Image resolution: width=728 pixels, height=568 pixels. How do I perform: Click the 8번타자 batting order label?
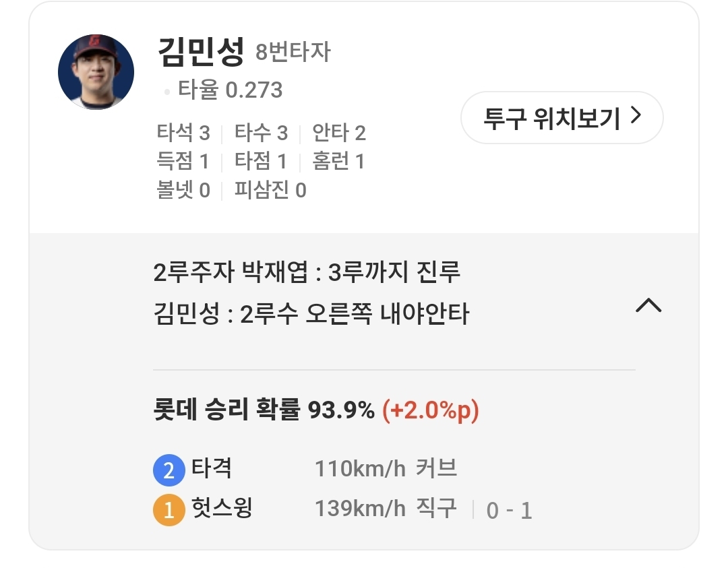point(293,52)
